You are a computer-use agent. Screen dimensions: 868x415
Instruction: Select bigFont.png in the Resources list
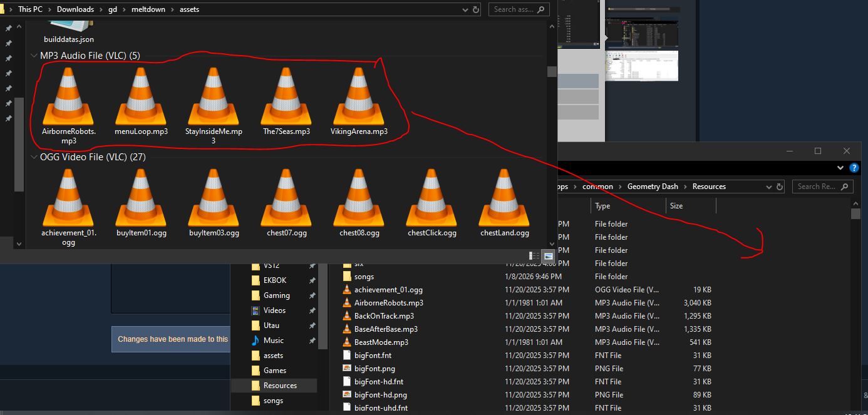tap(375, 369)
